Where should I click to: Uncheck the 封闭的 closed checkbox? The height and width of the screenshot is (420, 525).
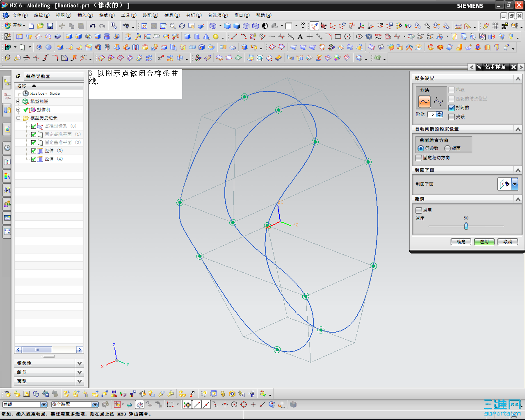(x=452, y=108)
